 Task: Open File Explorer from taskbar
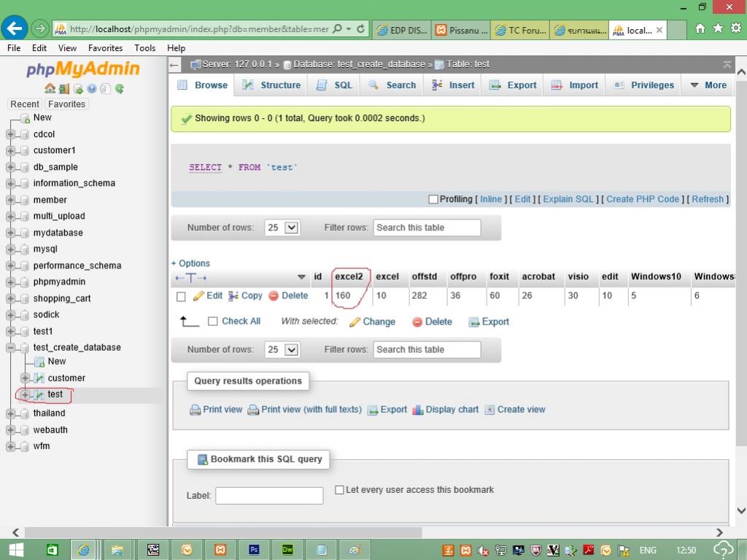[x=117, y=550]
